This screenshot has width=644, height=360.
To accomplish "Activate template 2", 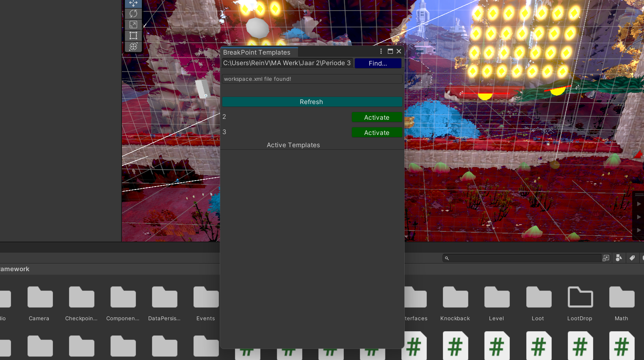I will [x=376, y=118].
